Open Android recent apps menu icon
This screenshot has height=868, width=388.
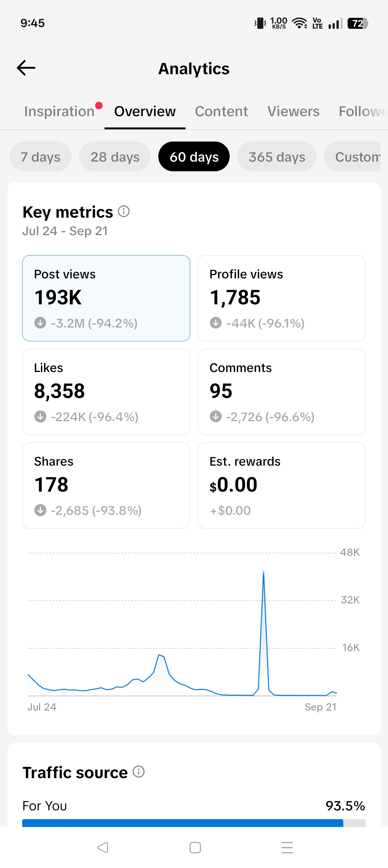pyautogui.click(x=287, y=847)
